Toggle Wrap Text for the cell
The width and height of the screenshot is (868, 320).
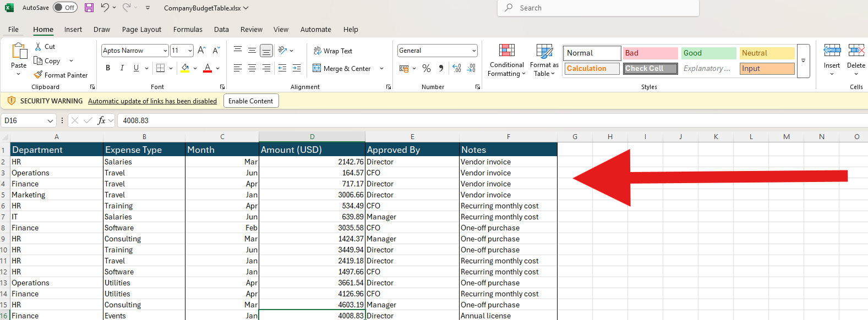333,51
